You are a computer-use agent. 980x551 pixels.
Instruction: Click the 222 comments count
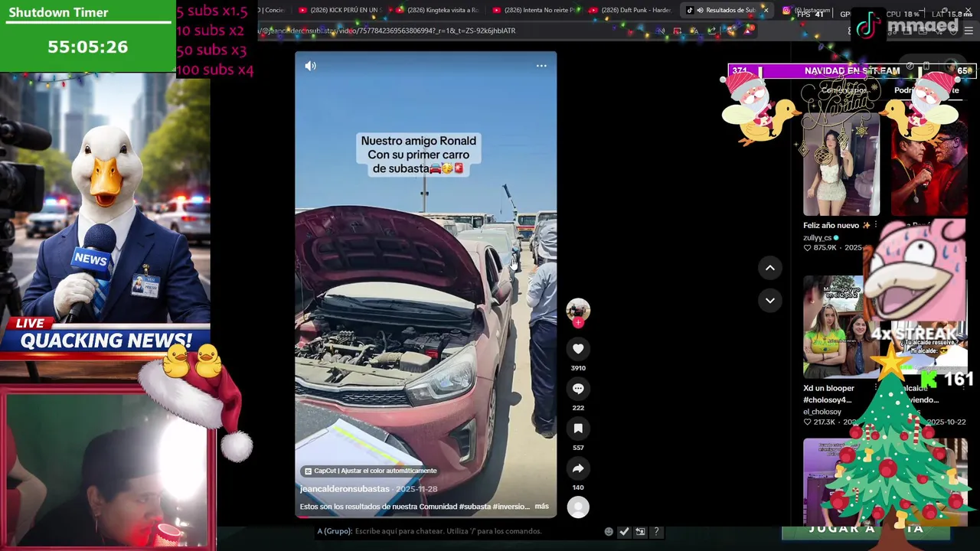coord(578,408)
